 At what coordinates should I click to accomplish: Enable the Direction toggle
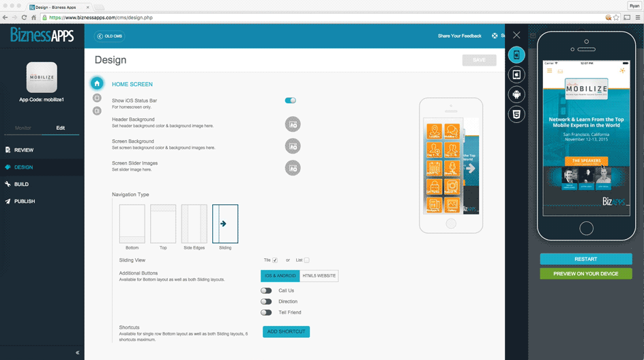[x=266, y=301]
